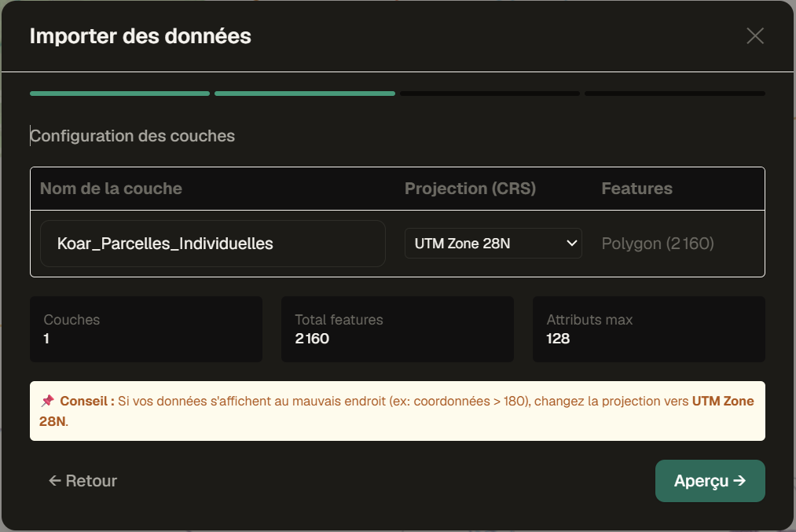This screenshot has height=532, width=796.
Task: Click the Nom de la couche column header
Action: click(111, 189)
